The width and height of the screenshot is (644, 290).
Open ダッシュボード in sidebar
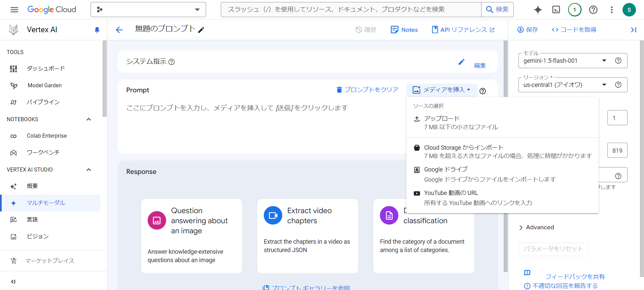coord(50,69)
